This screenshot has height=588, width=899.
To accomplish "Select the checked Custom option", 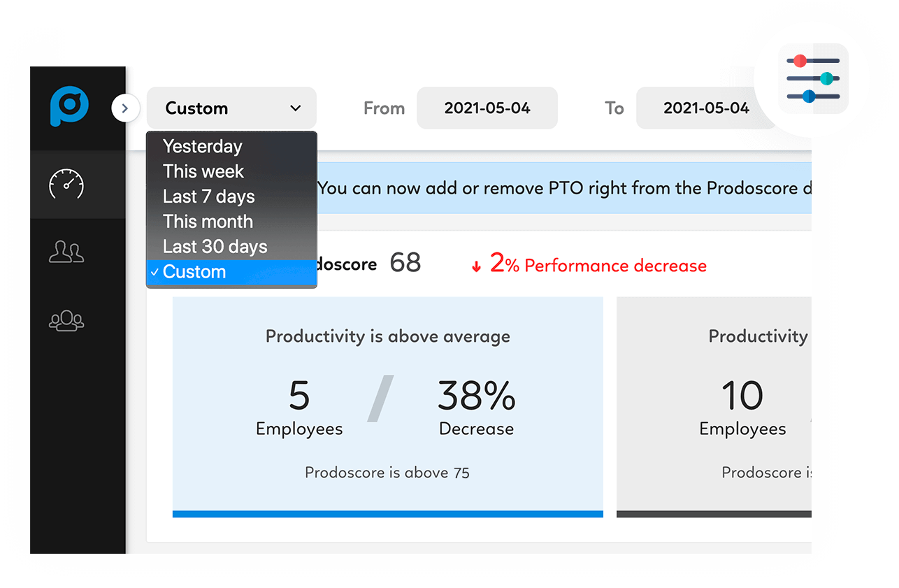I will 231,272.
